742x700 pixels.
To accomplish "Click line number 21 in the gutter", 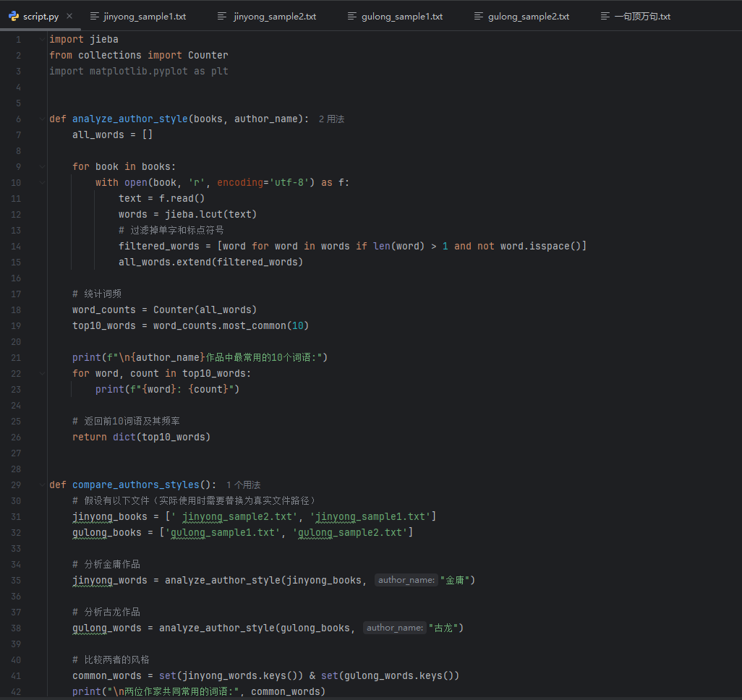I will (x=17, y=357).
